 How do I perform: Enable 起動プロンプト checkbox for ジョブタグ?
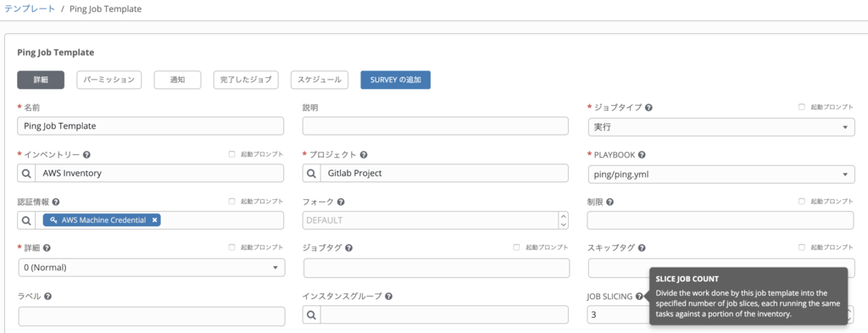click(516, 247)
